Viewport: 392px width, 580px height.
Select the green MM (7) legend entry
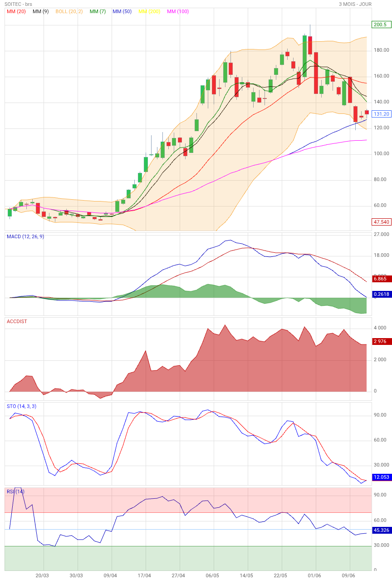[x=98, y=11]
